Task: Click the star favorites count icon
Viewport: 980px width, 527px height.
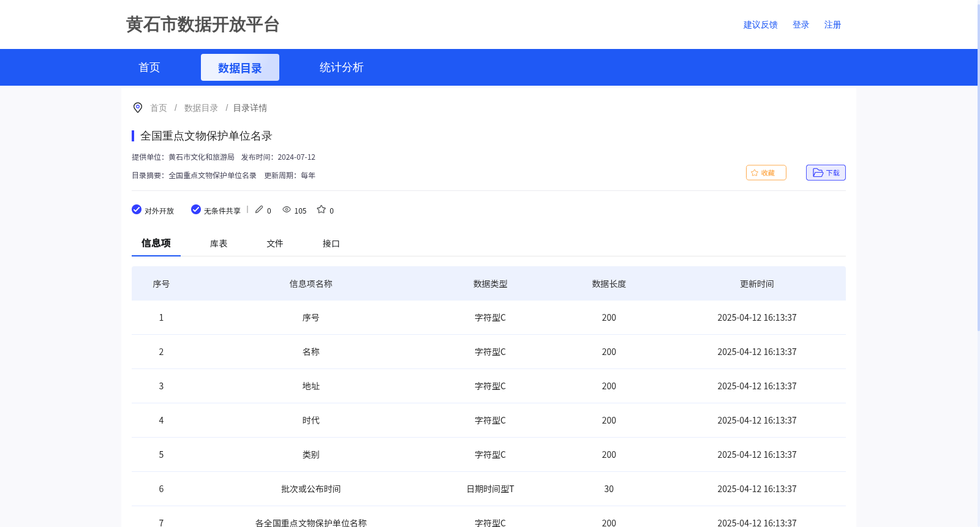Action: 321,209
